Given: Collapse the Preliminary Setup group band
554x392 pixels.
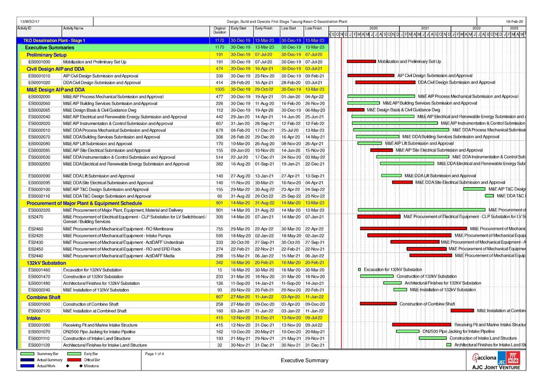Looking at the screenshot, I should 46,55.
